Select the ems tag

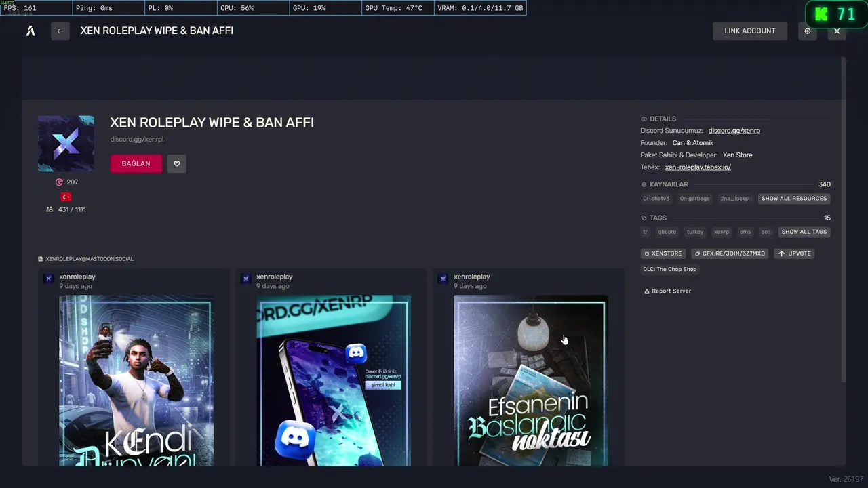point(745,232)
